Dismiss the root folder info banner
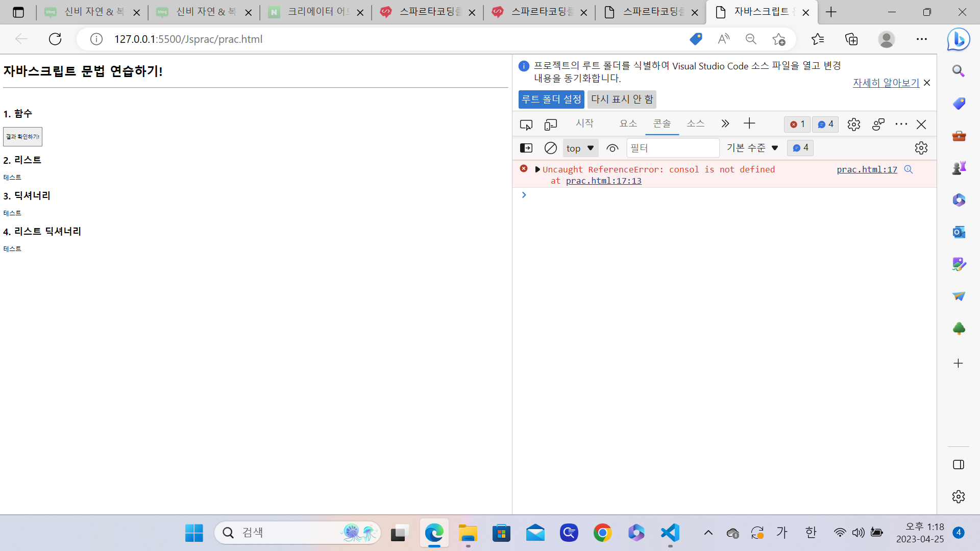Viewport: 980px width, 551px height. click(927, 83)
